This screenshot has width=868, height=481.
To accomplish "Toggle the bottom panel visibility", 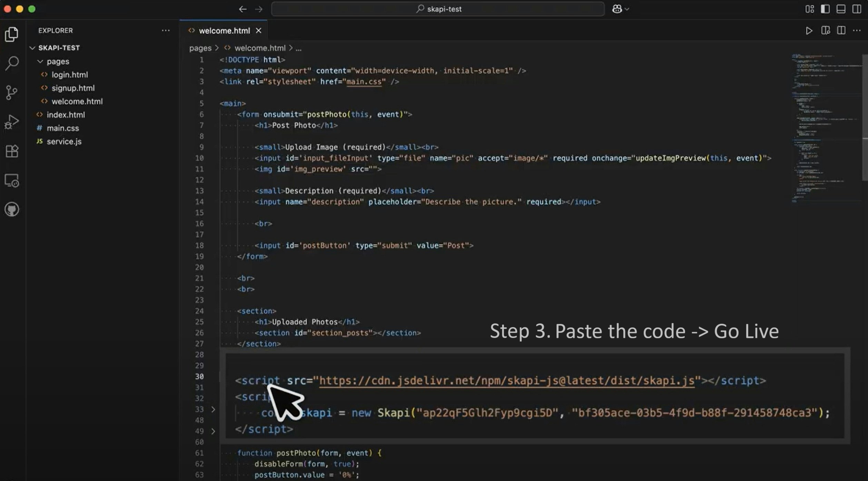I will pos(841,9).
